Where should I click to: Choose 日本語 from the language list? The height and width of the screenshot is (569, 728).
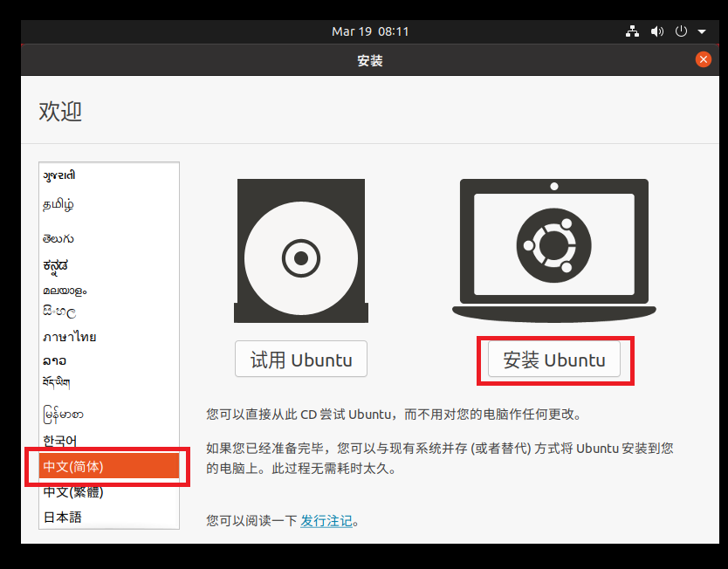click(x=63, y=517)
